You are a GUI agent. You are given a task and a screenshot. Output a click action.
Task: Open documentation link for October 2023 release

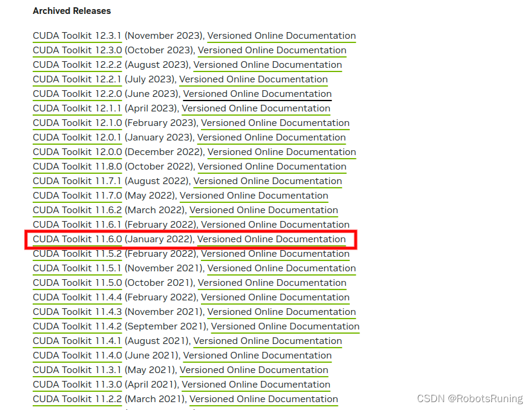pos(272,50)
